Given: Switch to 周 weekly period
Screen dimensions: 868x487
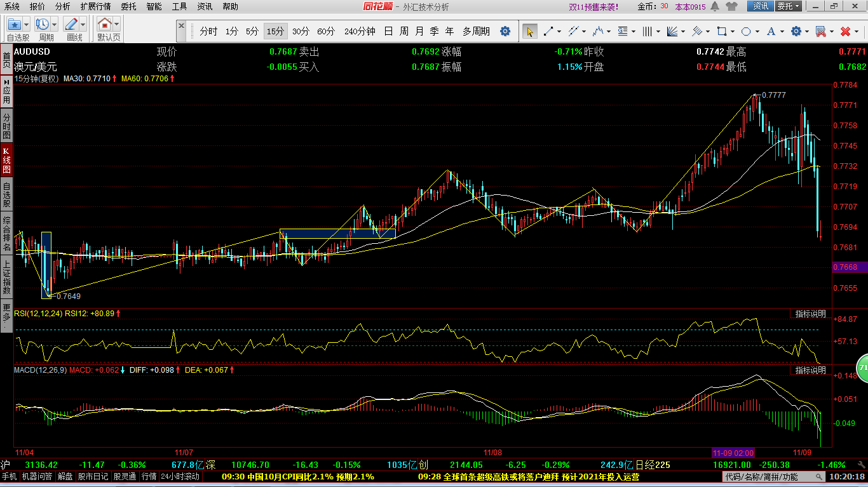Looking at the screenshot, I should point(403,31).
